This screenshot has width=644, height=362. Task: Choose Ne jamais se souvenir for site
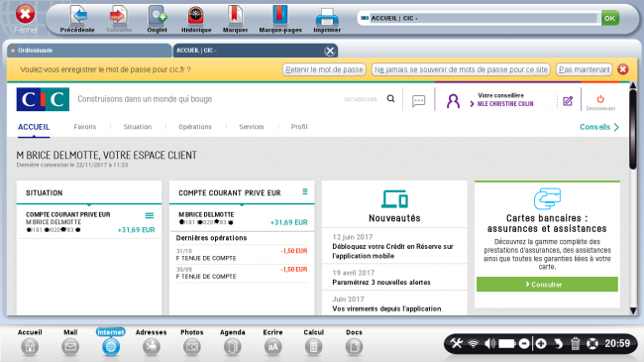click(461, 69)
